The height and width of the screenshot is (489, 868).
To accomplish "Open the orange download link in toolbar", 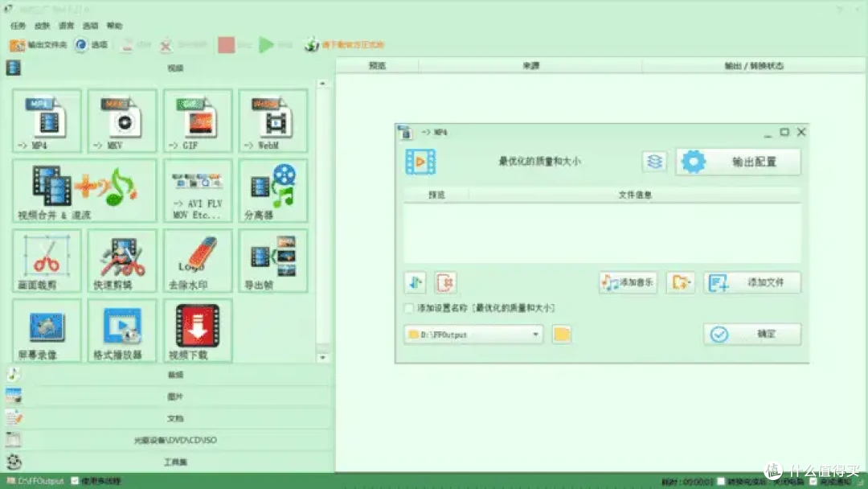I will tap(344, 45).
